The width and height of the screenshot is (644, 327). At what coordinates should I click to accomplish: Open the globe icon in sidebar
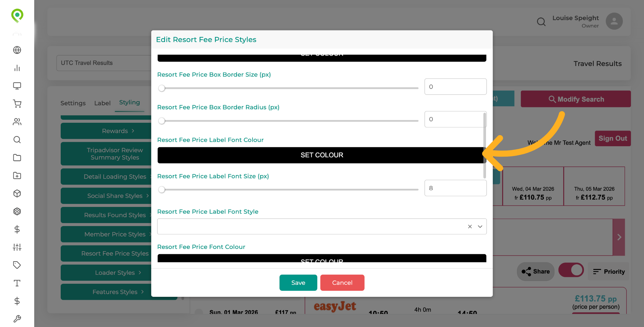(x=17, y=50)
